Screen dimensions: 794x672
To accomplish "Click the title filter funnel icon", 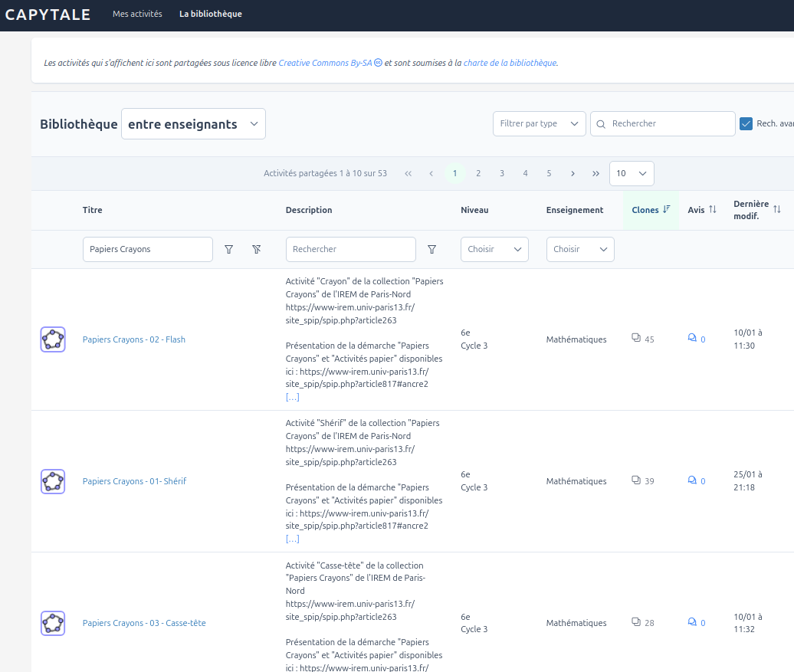I will (x=229, y=249).
